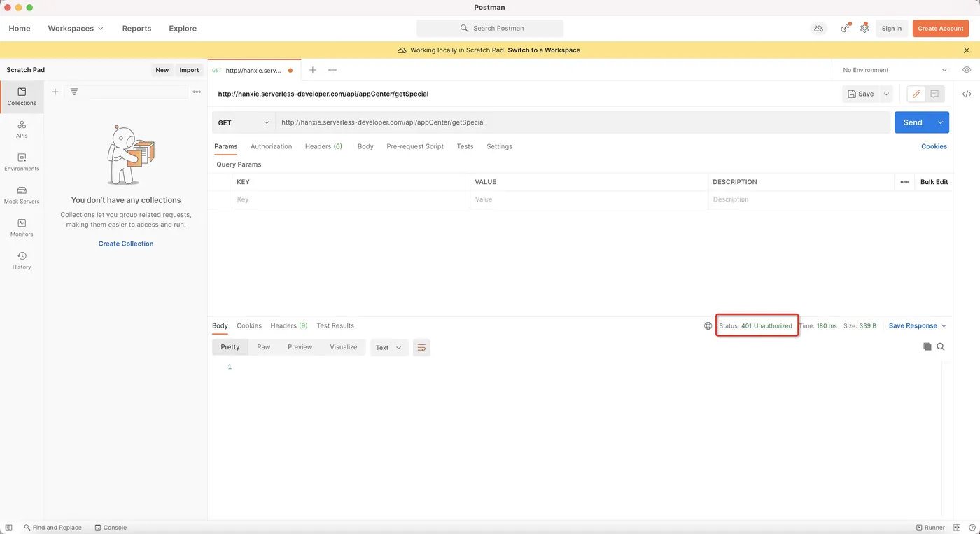Open the collections panel three-dot options
Image resolution: width=980 pixels, height=534 pixels.
(197, 92)
